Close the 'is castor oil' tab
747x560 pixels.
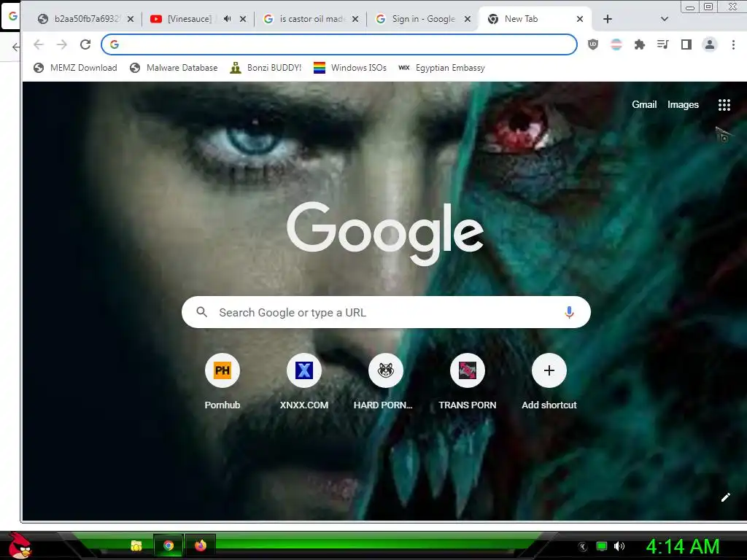point(355,19)
